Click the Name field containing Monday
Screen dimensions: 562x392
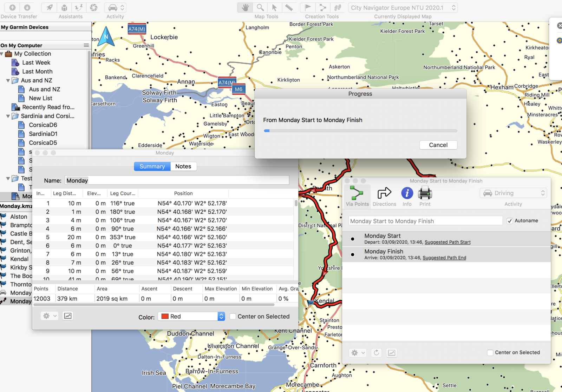pos(177,180)
